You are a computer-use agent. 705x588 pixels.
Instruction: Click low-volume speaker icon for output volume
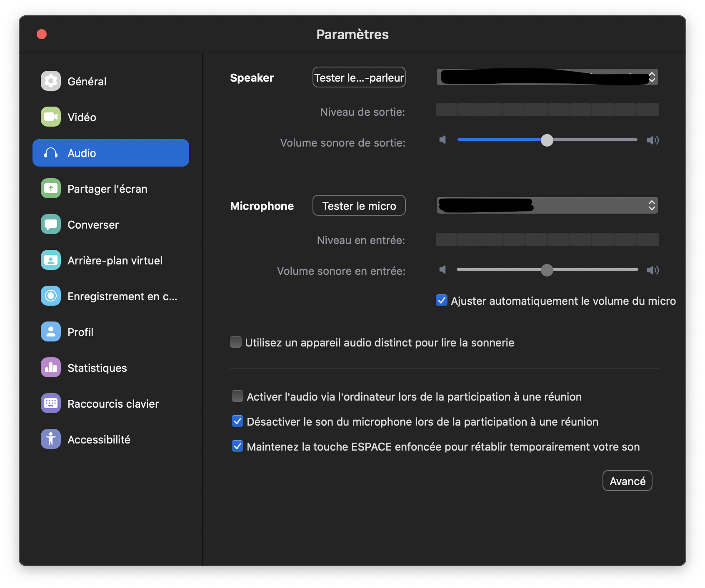pyautogui.click(x=443, y=140)
